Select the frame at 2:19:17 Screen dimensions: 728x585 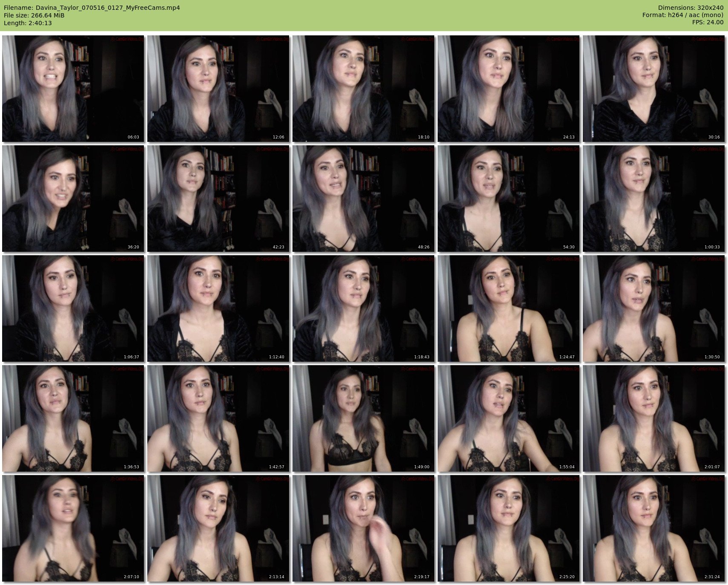(x=363, y=528)
